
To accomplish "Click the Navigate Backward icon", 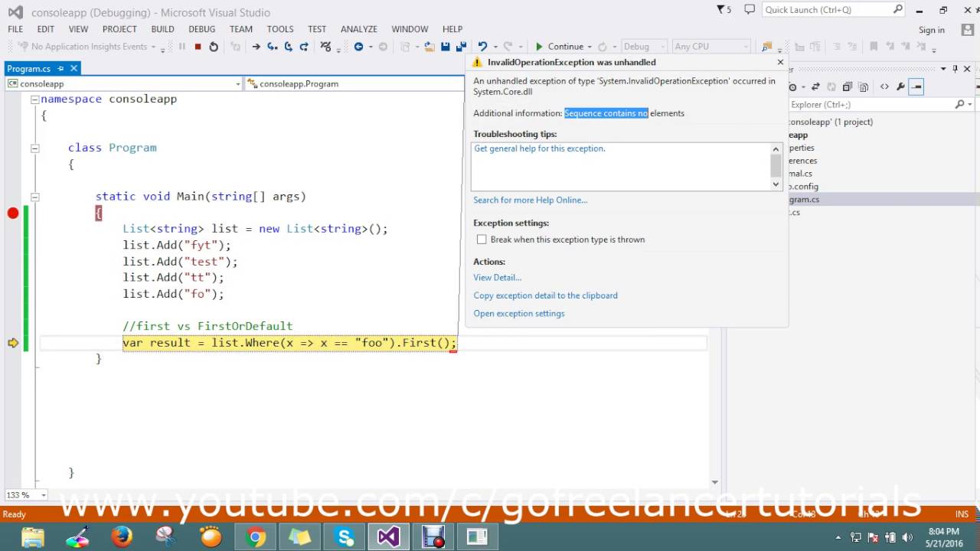I will pos(358,47).
